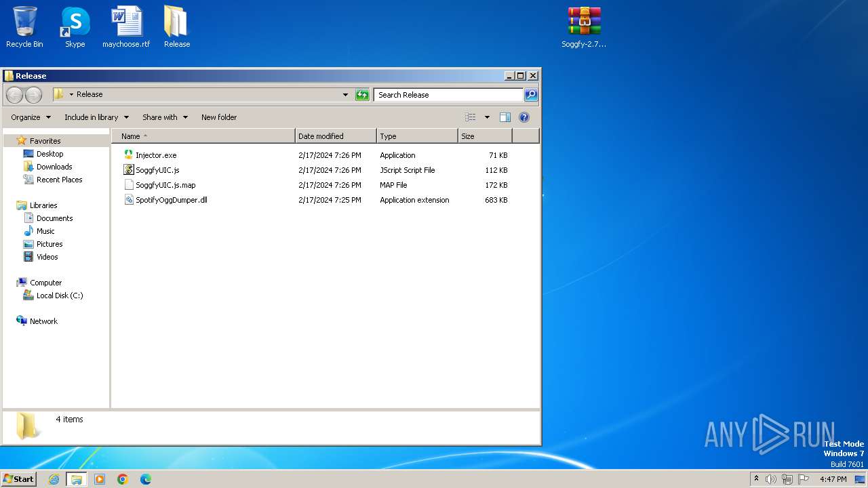
Task: Open Recent Places under Favorites
Action: (59, 180)
